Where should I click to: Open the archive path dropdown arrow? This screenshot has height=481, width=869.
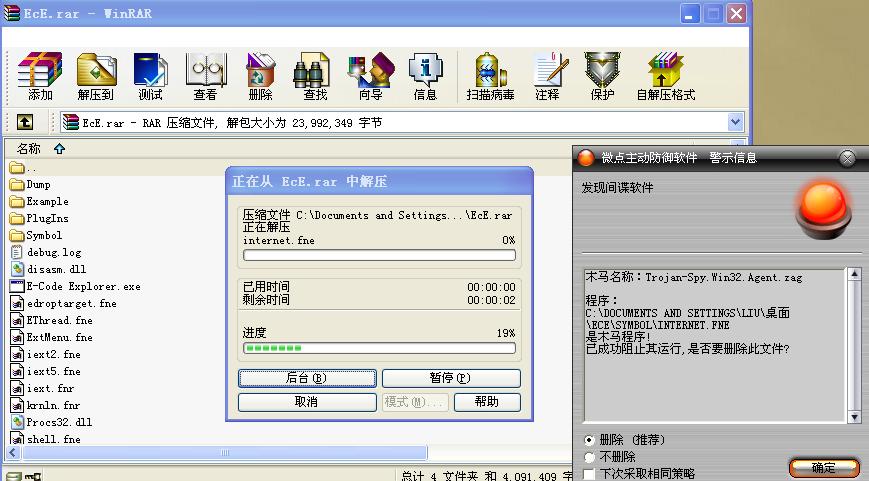click(735, 122)
